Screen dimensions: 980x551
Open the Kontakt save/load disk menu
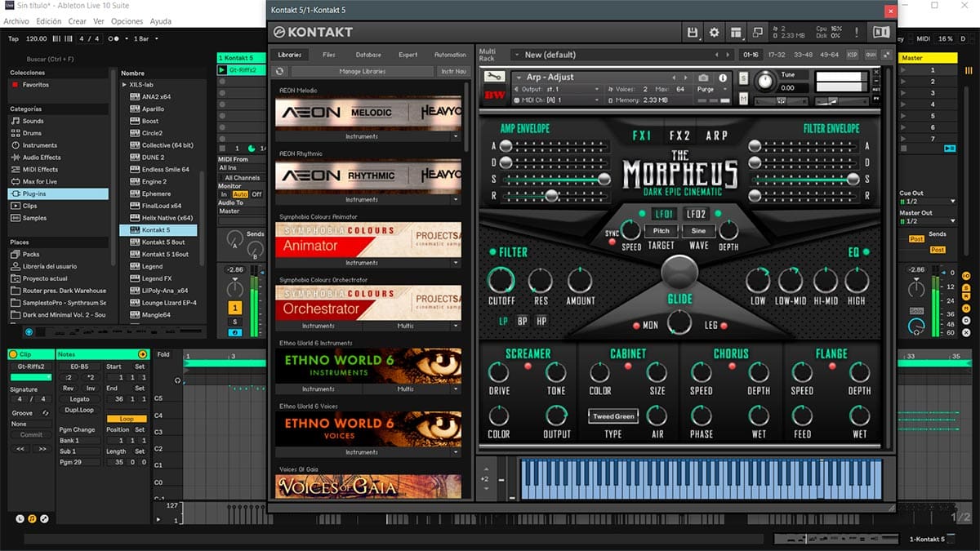[693, 32]
